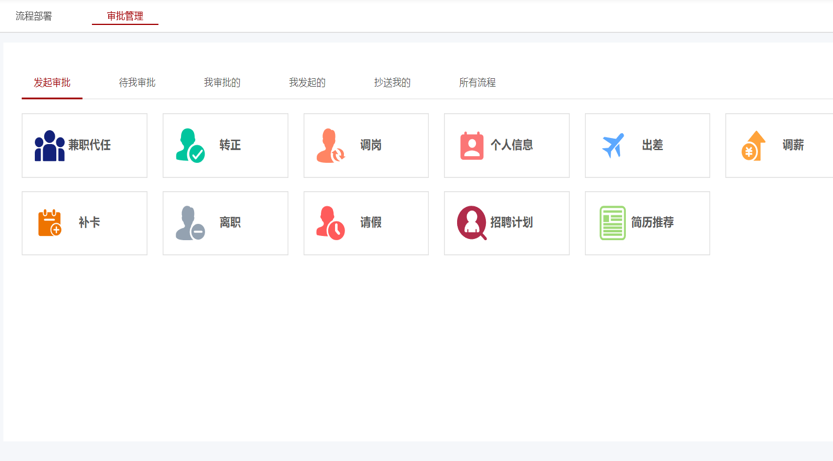833x461 pixels.
Task: Click the 转正 green person-check icon
Action: coord(190,146)
